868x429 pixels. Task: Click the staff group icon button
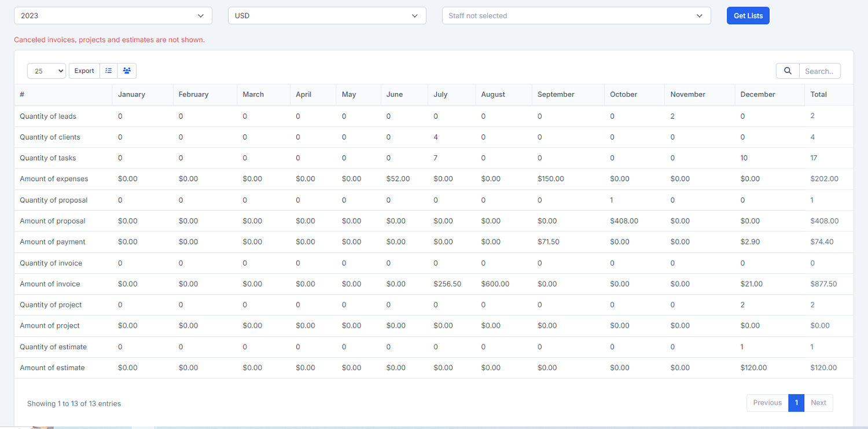(127, 71)
